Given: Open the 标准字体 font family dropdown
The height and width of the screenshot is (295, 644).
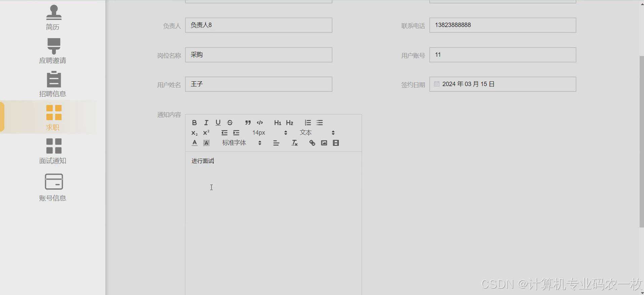Looking at the screenshot, I should point(242,143).
